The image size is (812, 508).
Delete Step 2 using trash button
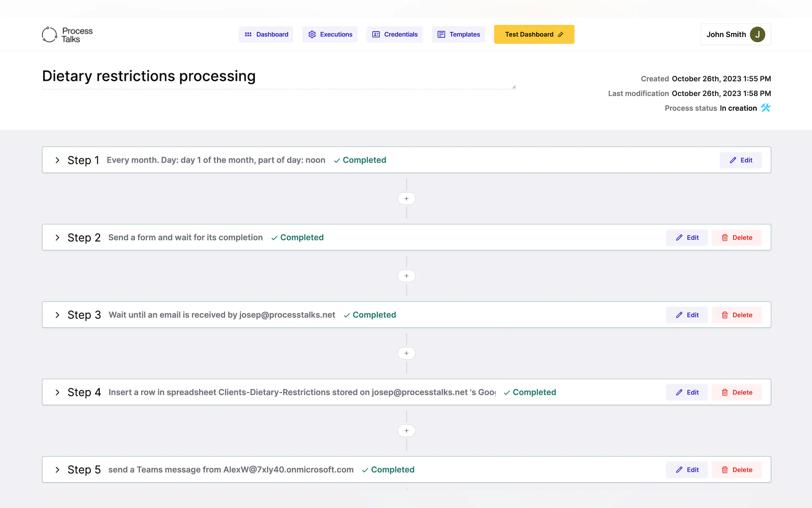[x=737, y=238]
